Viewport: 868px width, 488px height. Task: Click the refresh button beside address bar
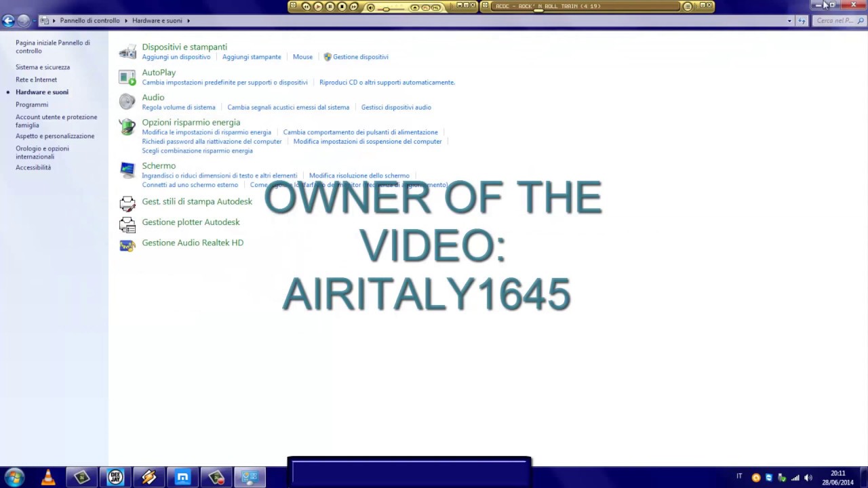point(802,21)
